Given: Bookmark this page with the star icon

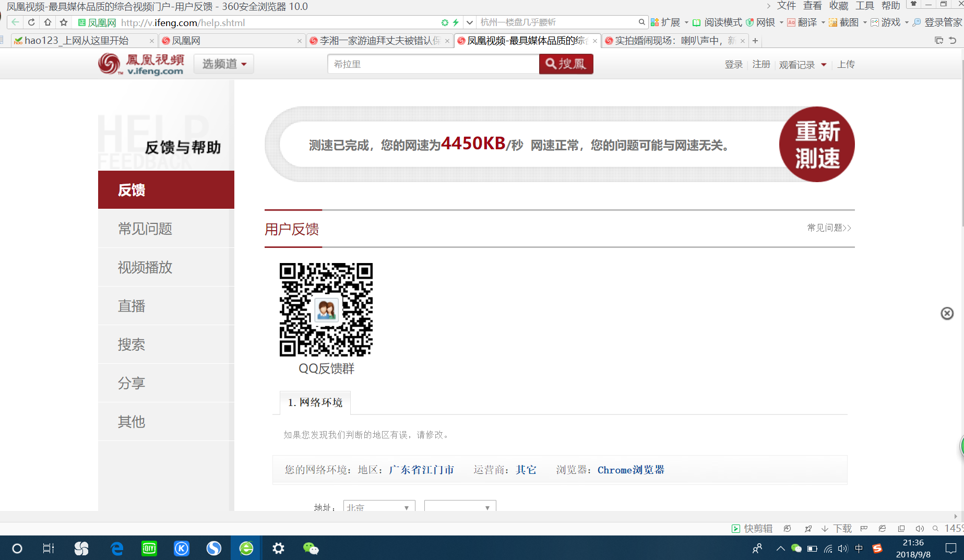Looking at the screenshot, I should click(64, 22).
